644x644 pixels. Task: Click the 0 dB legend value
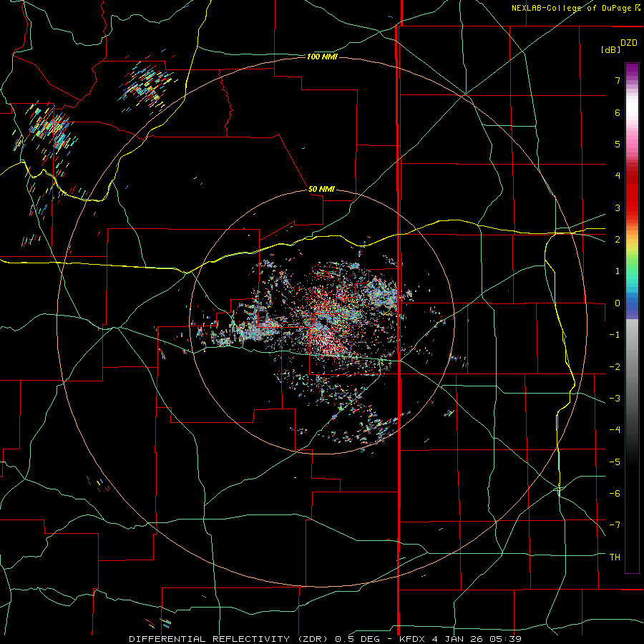pyautogui.click(x=618, y=303)
